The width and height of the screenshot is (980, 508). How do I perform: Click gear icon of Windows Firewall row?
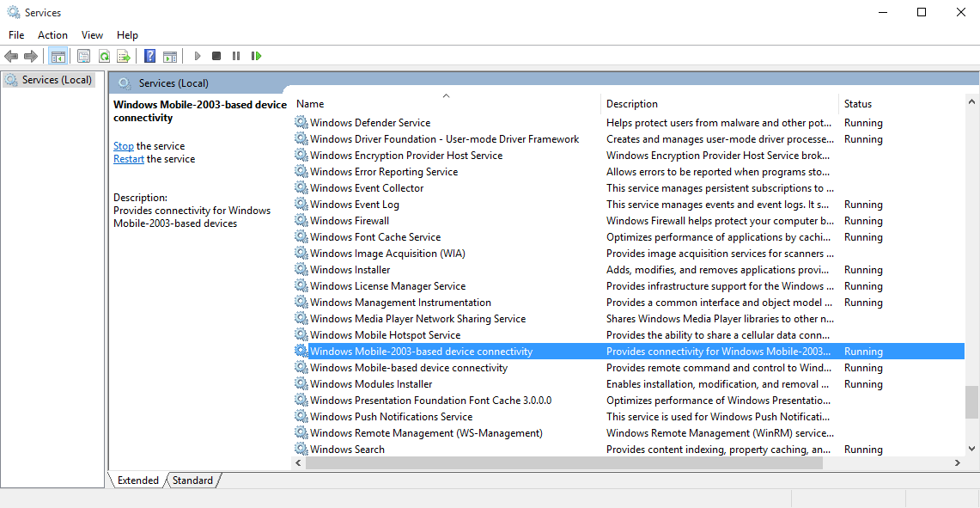point(301,221)
